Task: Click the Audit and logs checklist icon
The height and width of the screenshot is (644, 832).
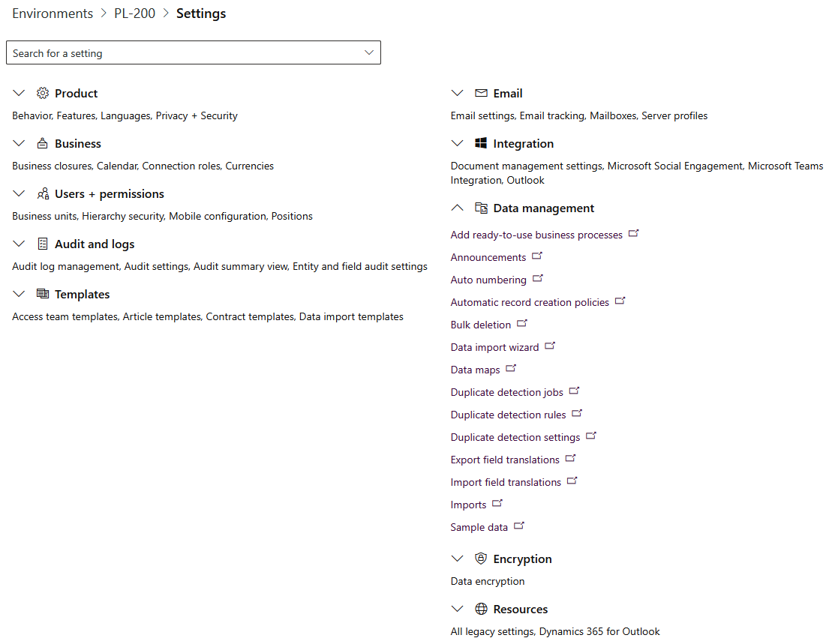Action: [43, 244]
